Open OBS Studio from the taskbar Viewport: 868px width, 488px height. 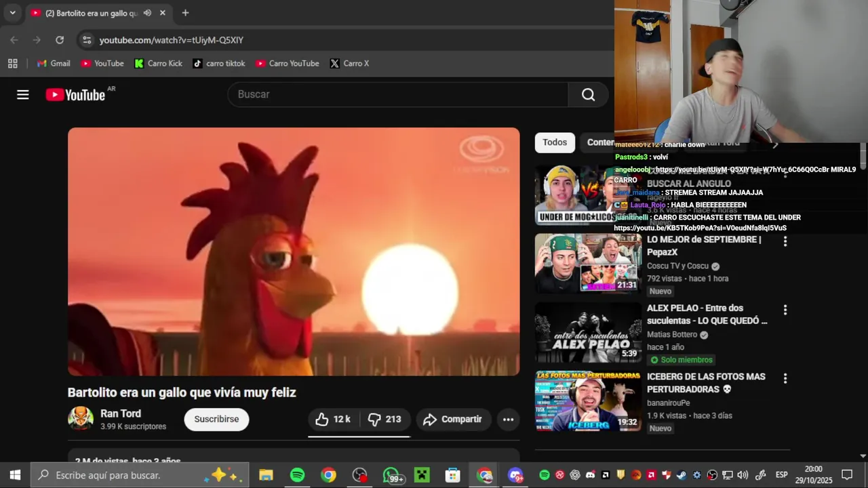pos(359,475)
